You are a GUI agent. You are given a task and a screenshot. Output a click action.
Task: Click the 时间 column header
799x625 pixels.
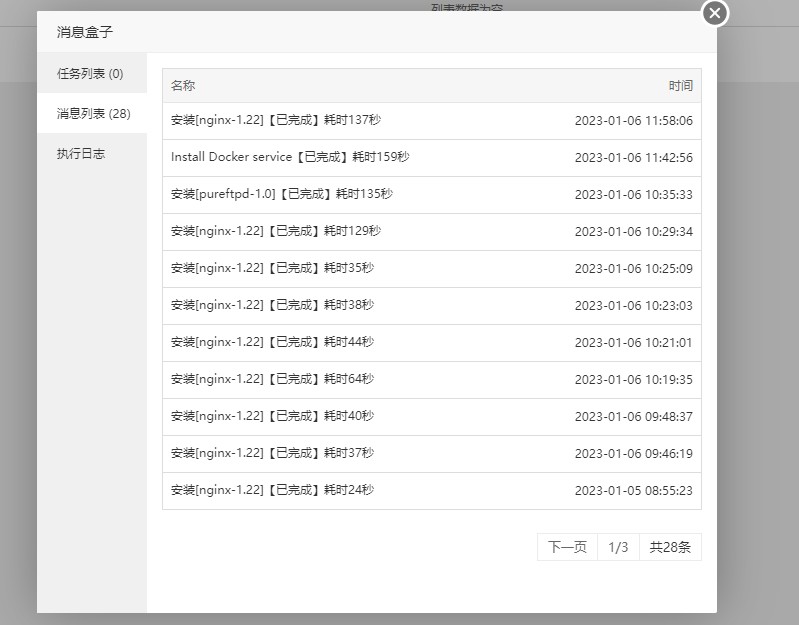tap(681, 86)
